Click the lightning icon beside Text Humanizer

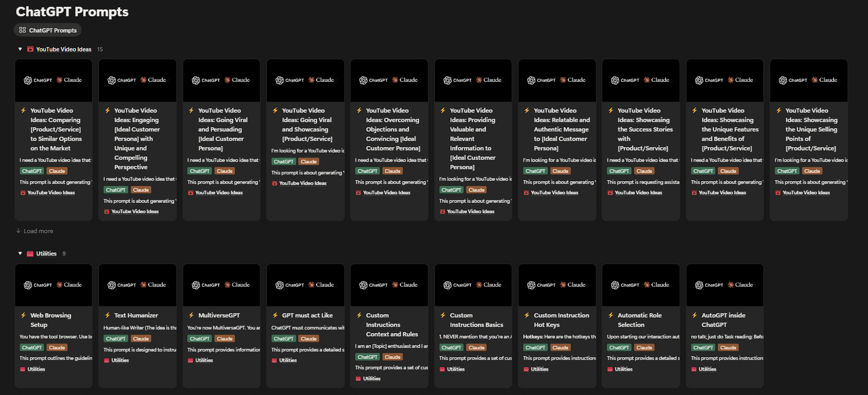pyautogui.click(x=108, y=316)
